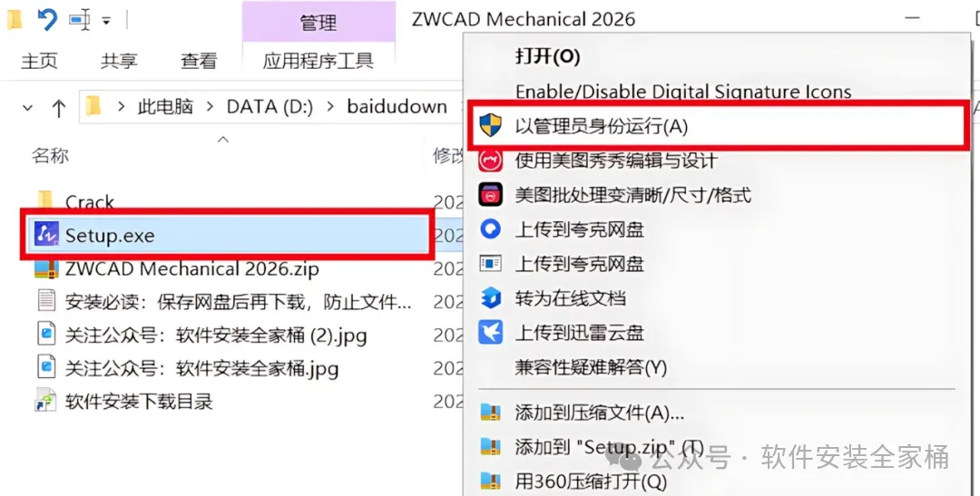980x496 pixels.
Task: Choose 打开(O) in the context menu
Action: pos(547,57)
